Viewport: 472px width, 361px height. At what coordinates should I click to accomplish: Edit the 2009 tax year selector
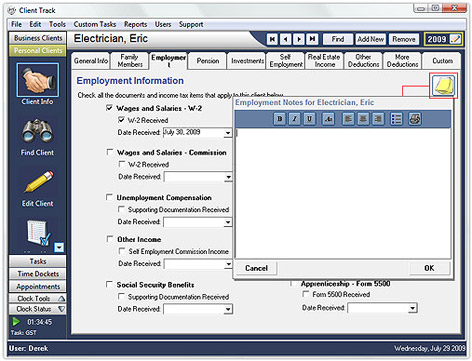[x=443, y=39]
